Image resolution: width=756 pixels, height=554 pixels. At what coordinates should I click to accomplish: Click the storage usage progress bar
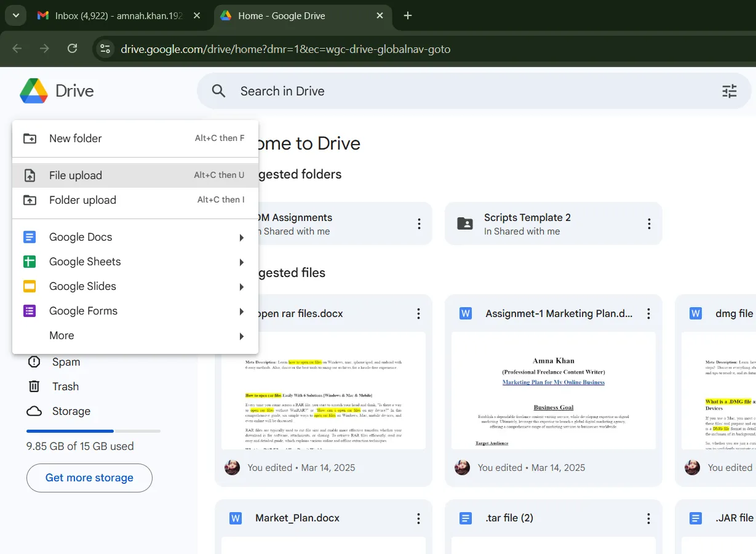coord(94,431)
